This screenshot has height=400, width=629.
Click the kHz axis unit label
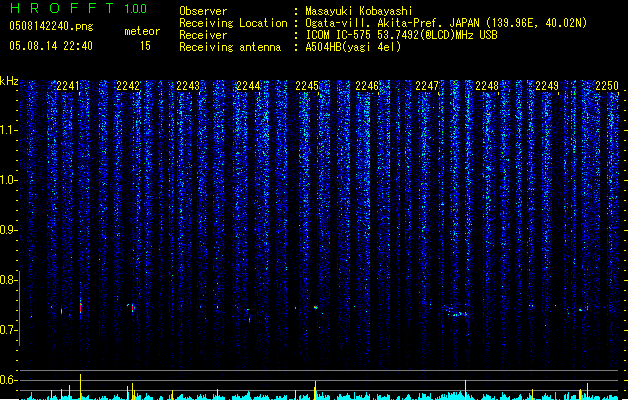(x=9, y=81)
